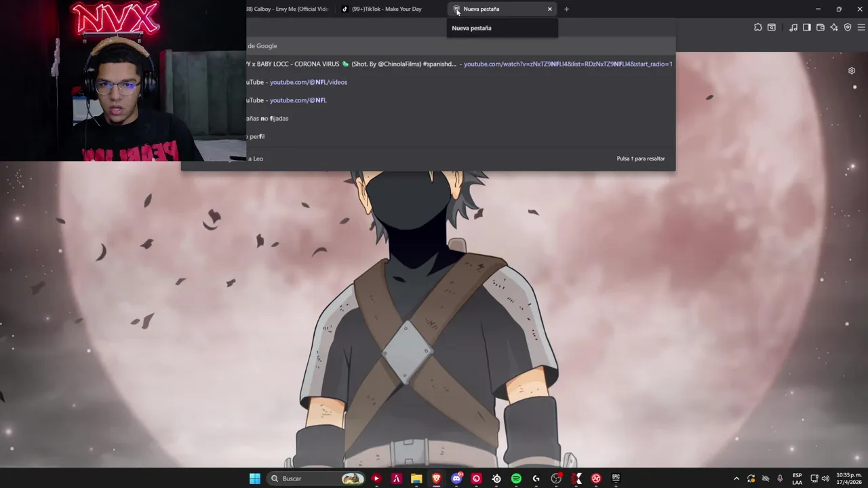Viewport: 868px width, 488px height.
Task: Click the 'a Leo' option in dropdown
Action: pos(255,159)
